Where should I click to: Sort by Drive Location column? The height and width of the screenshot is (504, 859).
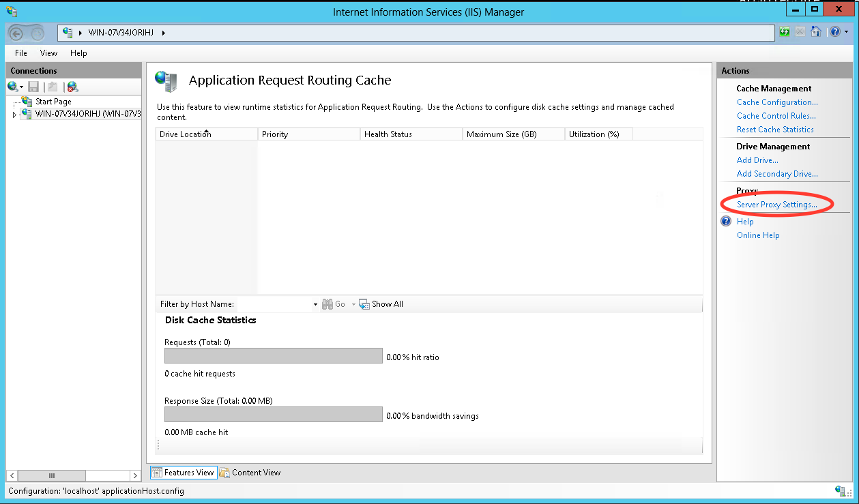[207, 134]
